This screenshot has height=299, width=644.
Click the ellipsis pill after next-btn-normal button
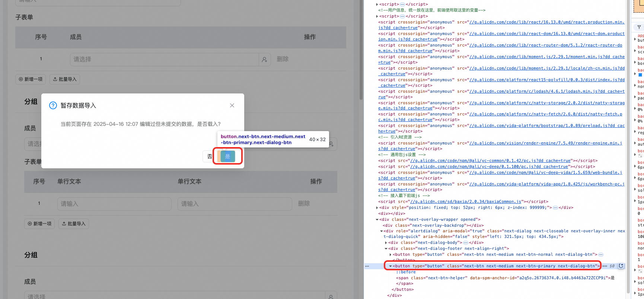600,255
